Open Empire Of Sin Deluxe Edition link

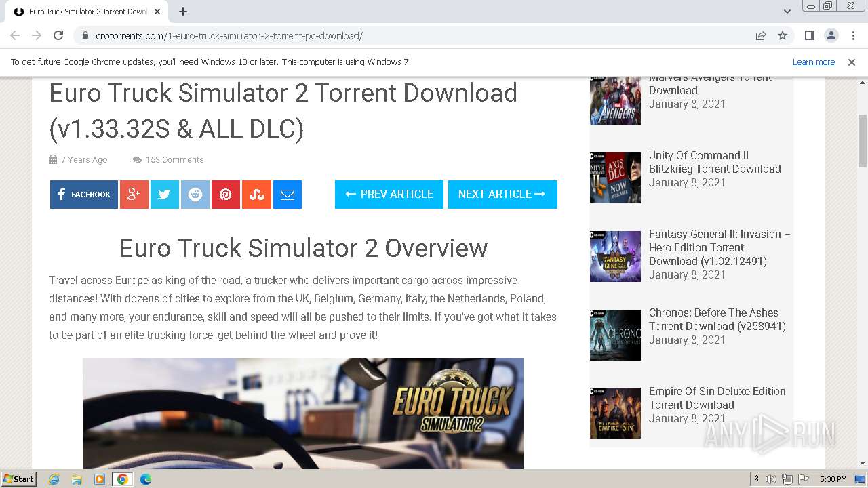pyautogui.click(x=717, y=398)
